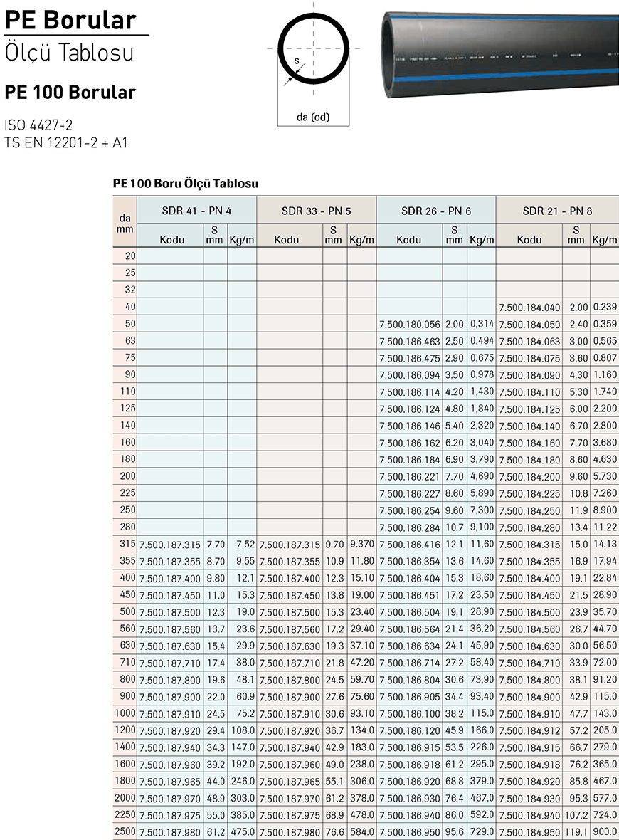The width and height of the screenshot is (619, 840).
Task: Select the 'SDR 41 - PN 4' column header
Action: pyautogui.click(x=196, y=211)
